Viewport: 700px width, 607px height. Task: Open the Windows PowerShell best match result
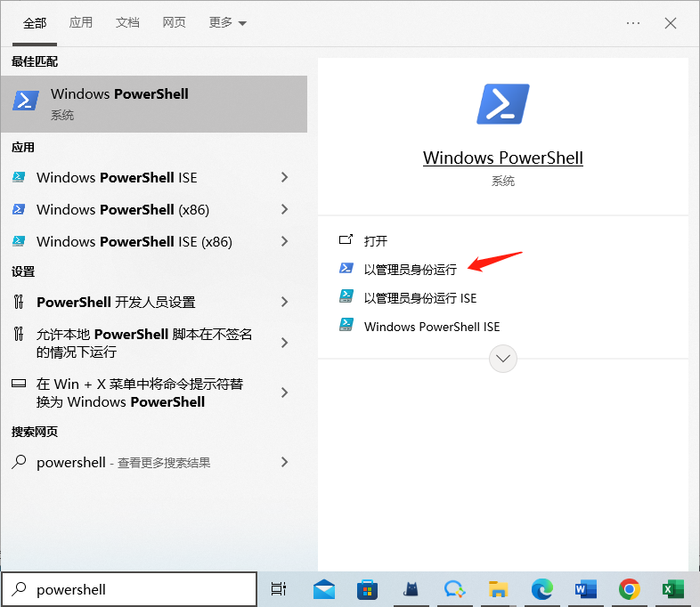pos(154,104)
